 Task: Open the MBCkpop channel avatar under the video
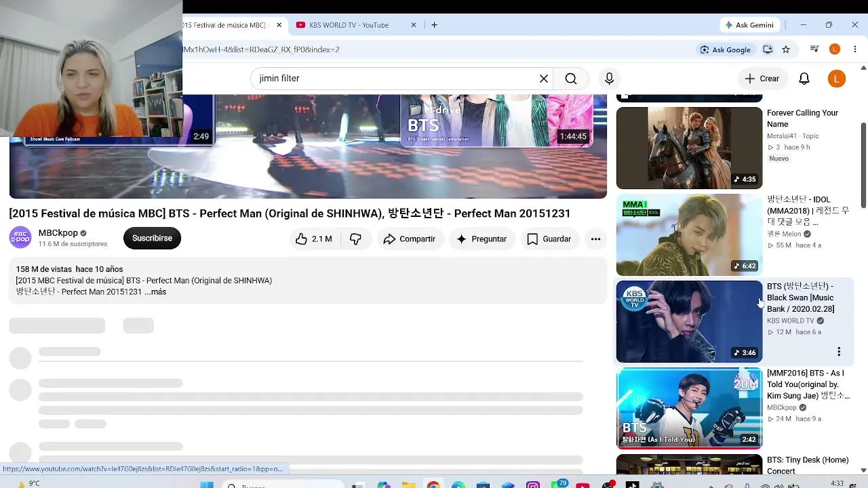coord(20,238)
